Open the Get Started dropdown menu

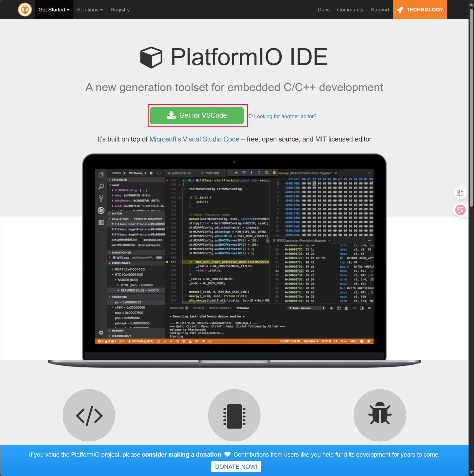[x=54, y=10]
